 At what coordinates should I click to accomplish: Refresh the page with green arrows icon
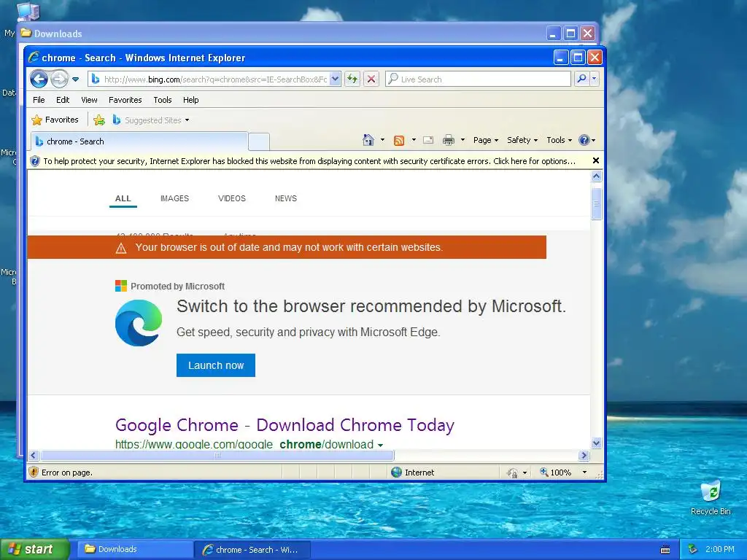pos(352,79)
